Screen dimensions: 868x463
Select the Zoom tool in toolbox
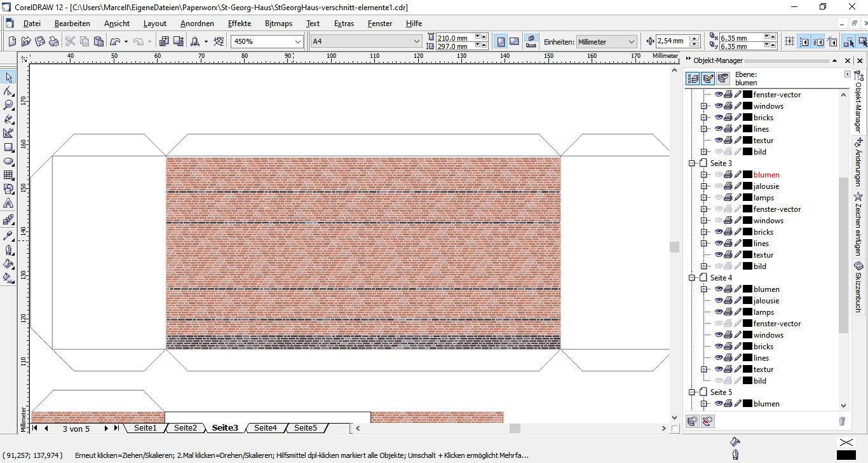(8, 105)
